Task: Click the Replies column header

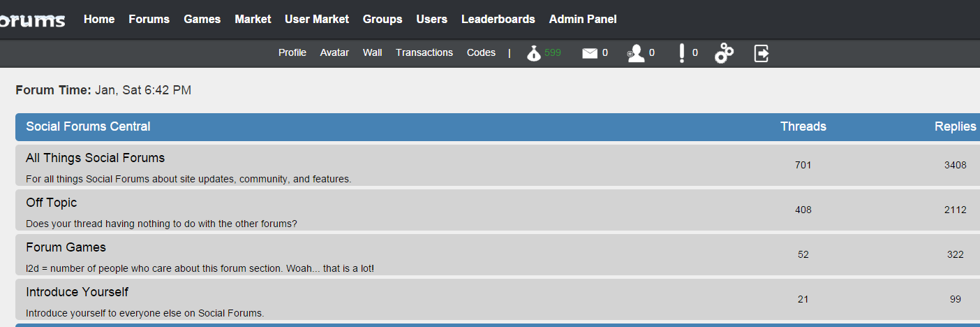Action: 956,126
